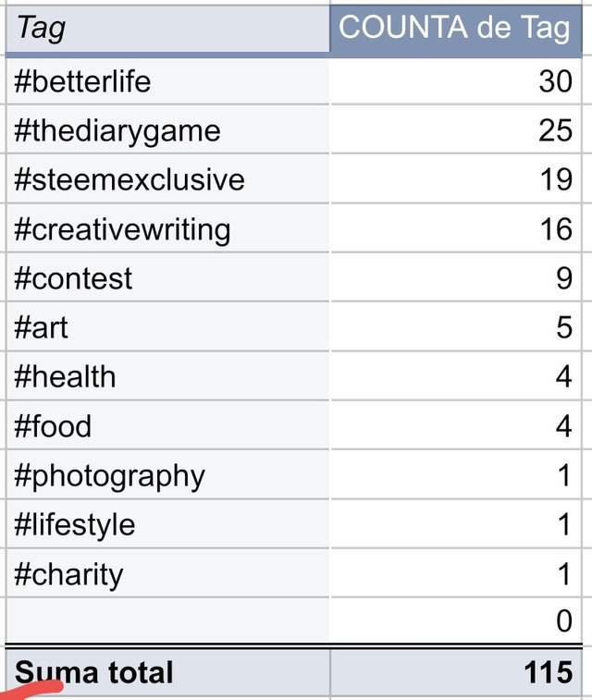Select the total value 115 cell
The image size is (592, 700).
click(456, 671)
